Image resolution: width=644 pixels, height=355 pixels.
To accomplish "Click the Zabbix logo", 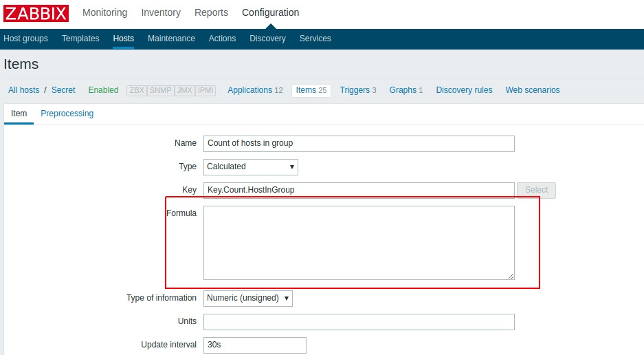I will point(36,13).
